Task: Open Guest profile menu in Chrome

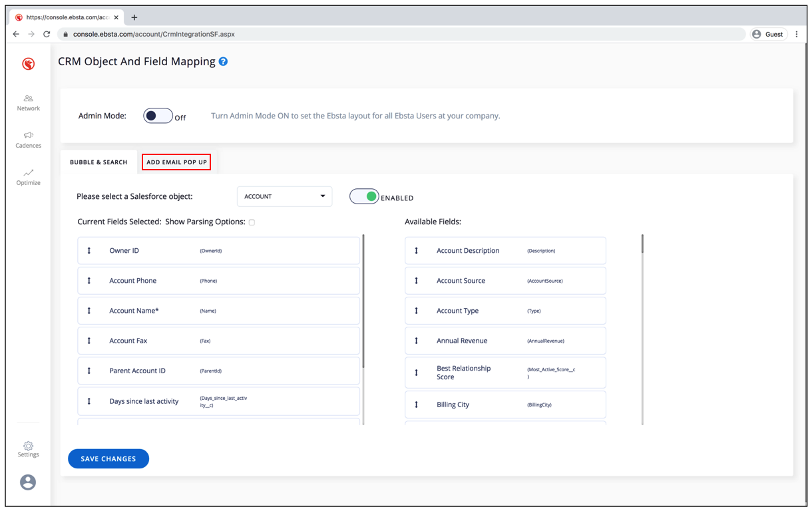Action: [767, 34]
